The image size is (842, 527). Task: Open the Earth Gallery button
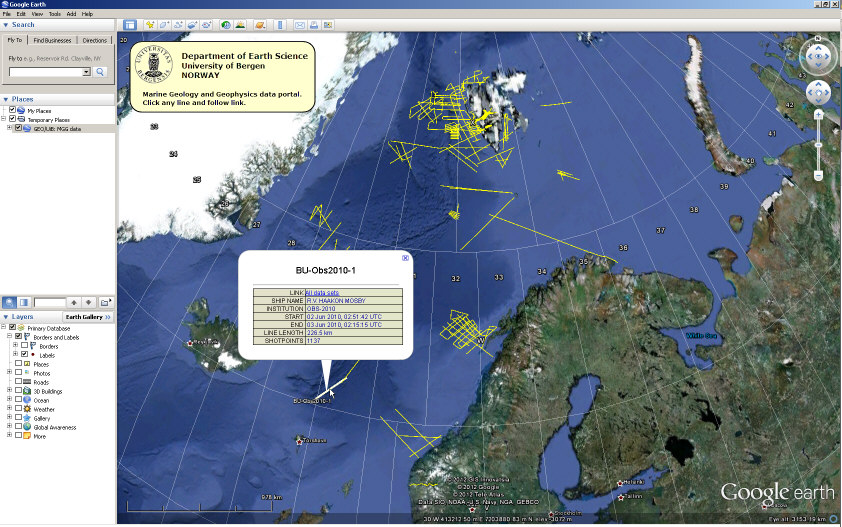[88, 317]
